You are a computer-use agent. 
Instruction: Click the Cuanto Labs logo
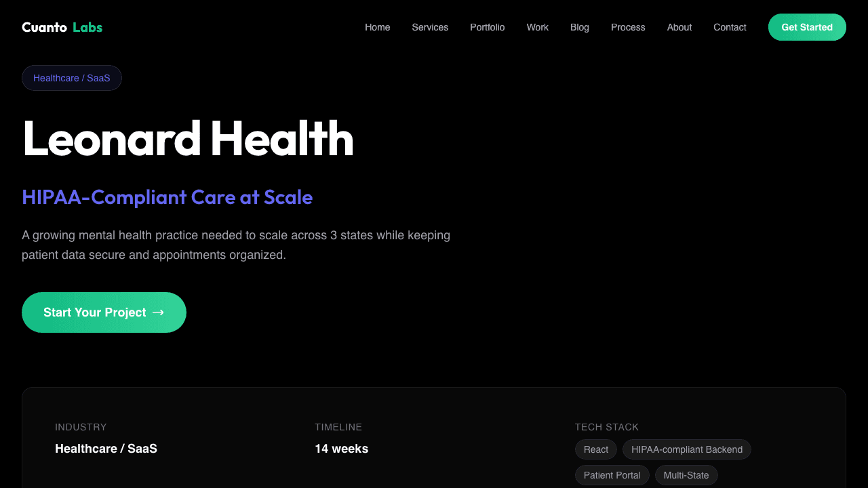(x=62, y=27)
